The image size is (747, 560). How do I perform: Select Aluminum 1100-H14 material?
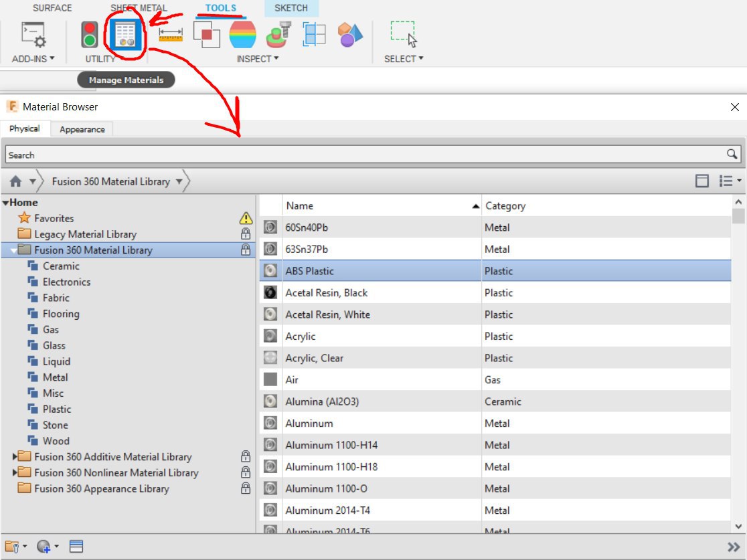tap(331, 445)
